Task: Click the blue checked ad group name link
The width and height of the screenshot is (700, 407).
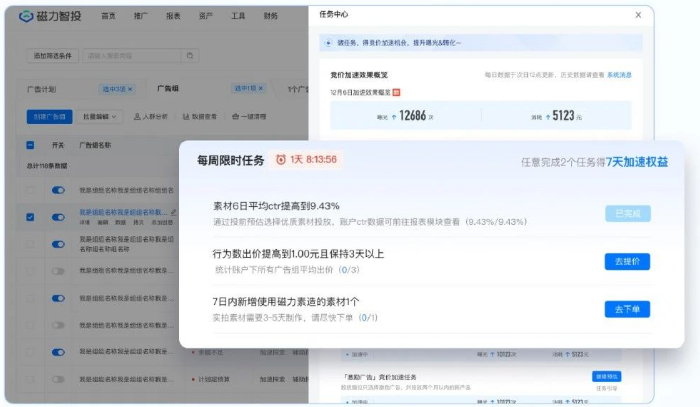Action: point(123,212)
